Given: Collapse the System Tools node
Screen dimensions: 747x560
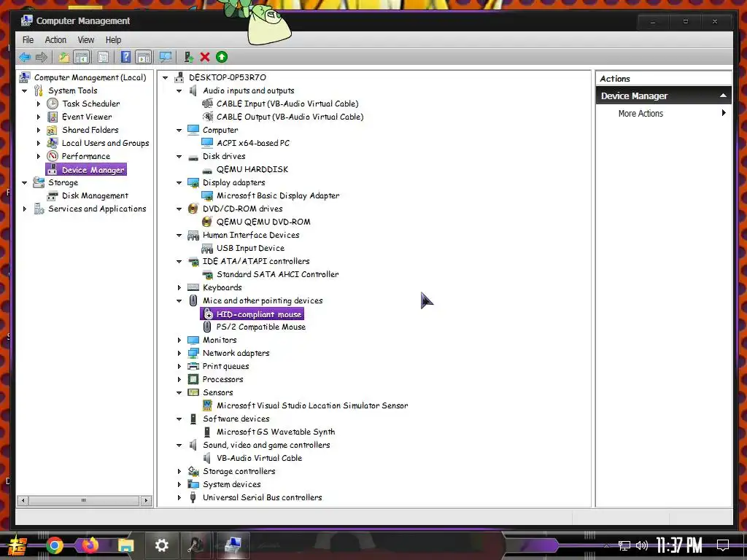Looking at the screenshot, I should [x=25, y=90].
